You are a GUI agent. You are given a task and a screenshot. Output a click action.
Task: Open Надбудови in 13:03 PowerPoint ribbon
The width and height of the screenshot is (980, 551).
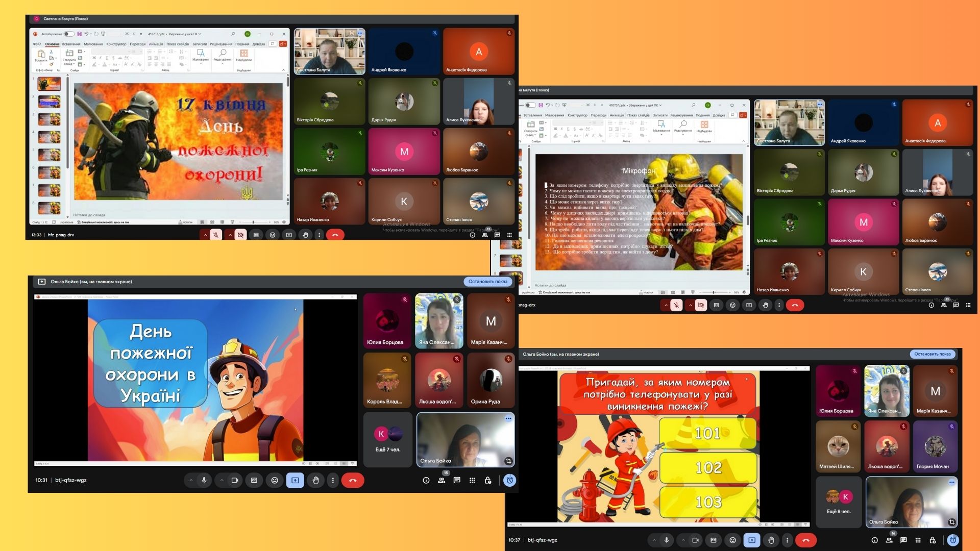[244, 56]
